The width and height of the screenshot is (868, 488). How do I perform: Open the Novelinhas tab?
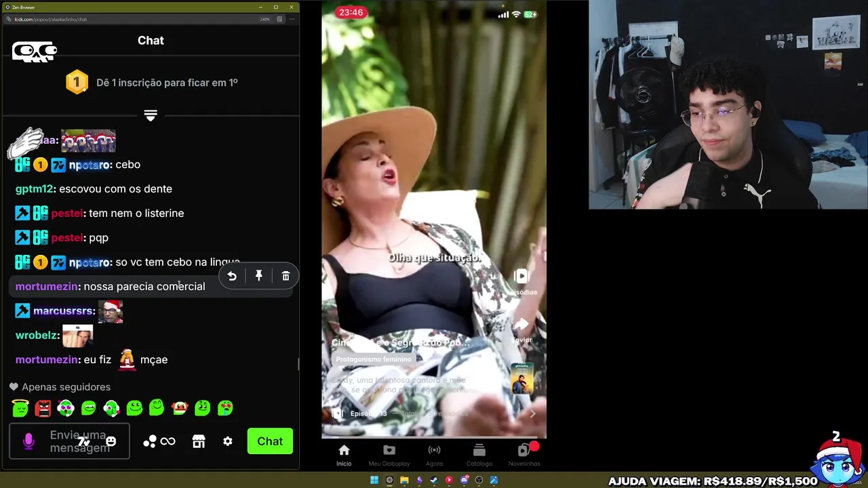point(524,455)
